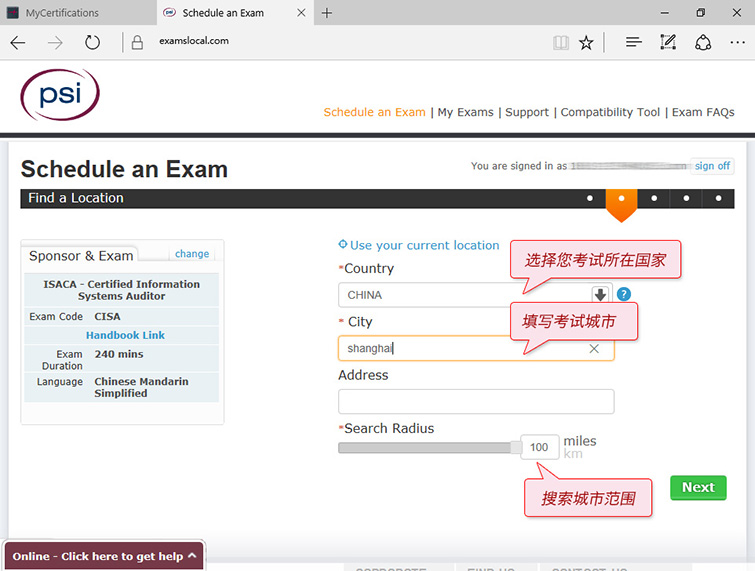Open Exam FAQs navigation link
Screen dimensions: 755x571
pyautogui.click(x=703, y=112)
